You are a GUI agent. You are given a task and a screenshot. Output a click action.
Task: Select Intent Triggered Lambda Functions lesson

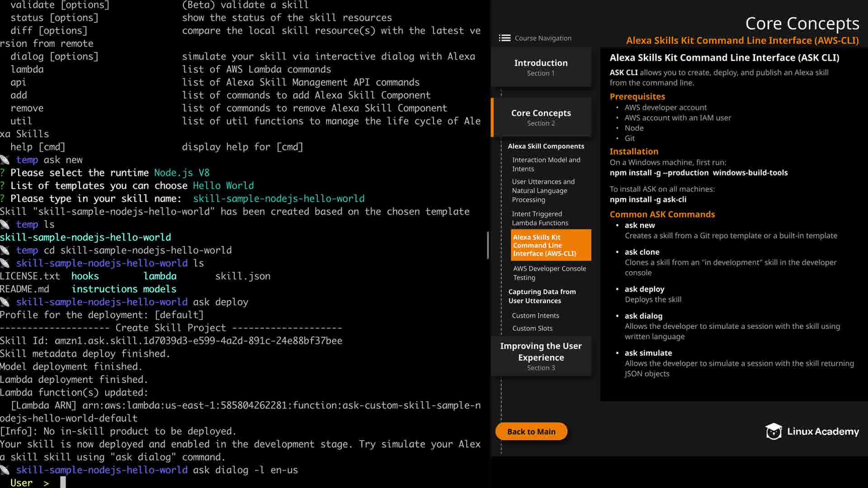540,218
